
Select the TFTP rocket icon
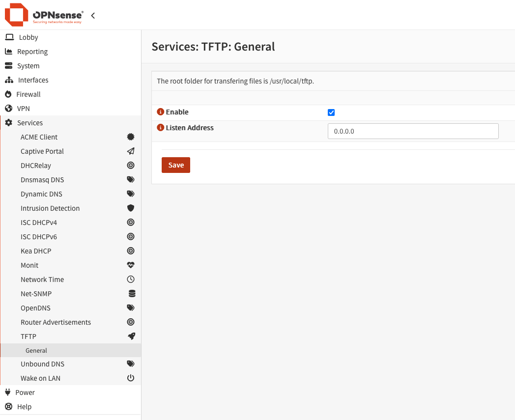tap(130, 336)
